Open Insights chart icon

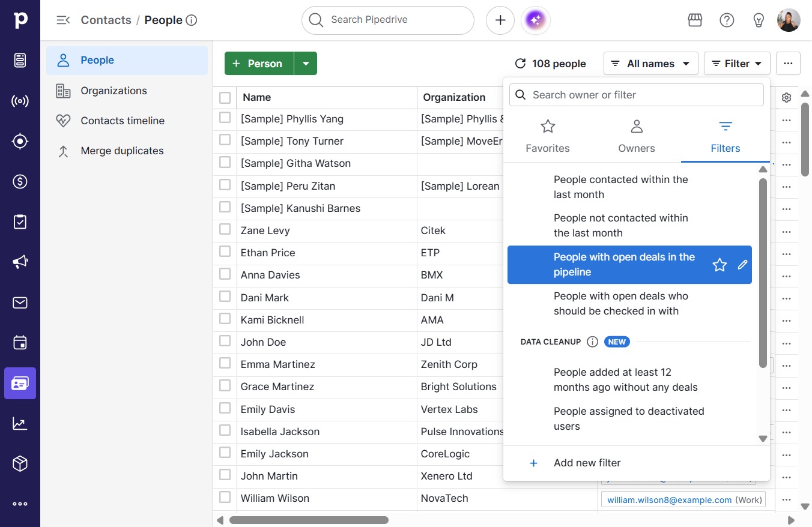pyautogui.click(x=20, y=423)
